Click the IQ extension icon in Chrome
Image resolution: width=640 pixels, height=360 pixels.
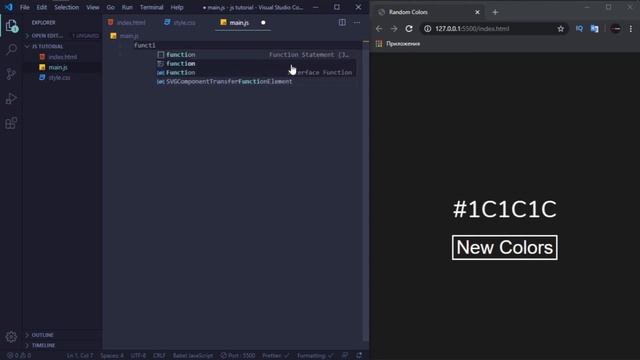click(x=579, y=29)
